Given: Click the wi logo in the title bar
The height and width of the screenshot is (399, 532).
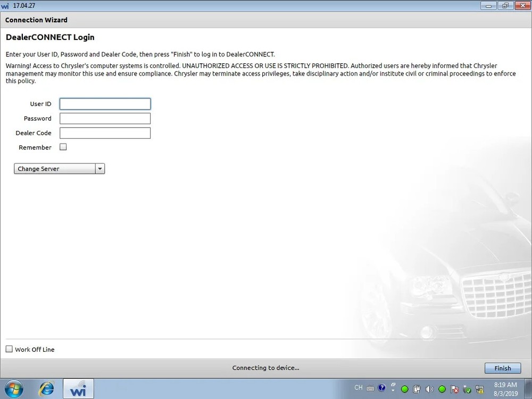Looking at the screenshot, I should point(5,6).
